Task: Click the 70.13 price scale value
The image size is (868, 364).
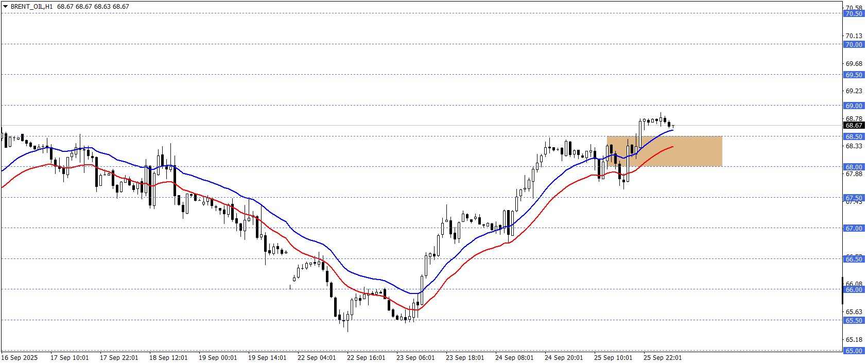Action: pos(854,36)
